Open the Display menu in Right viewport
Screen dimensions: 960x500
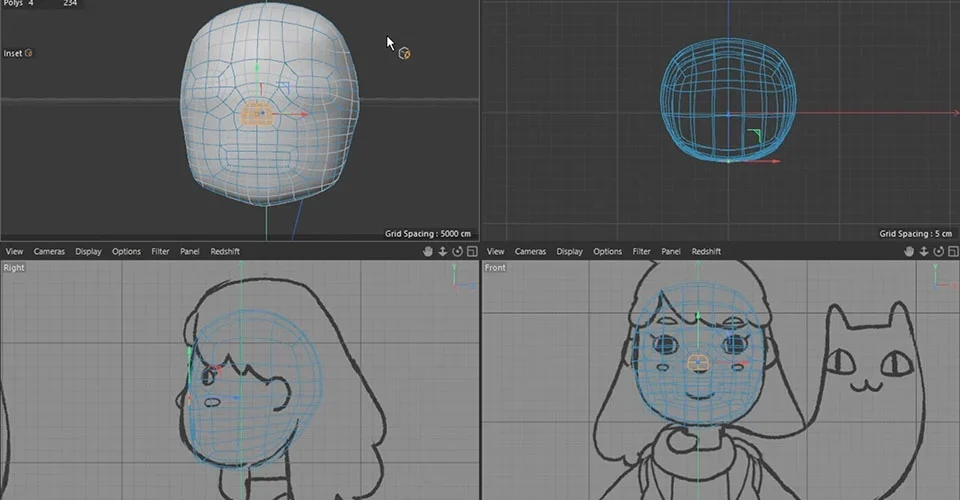click(x=88, y=252)
